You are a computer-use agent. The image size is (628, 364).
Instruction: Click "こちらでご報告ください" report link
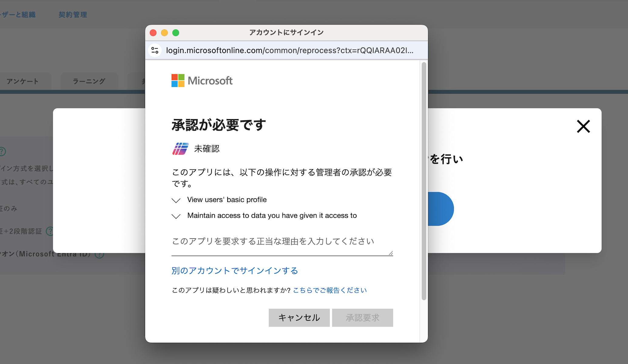(330, 290)
